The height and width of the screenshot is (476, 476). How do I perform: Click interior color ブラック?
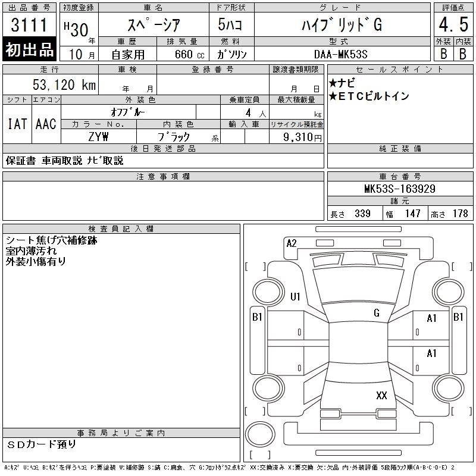[173, 137]
